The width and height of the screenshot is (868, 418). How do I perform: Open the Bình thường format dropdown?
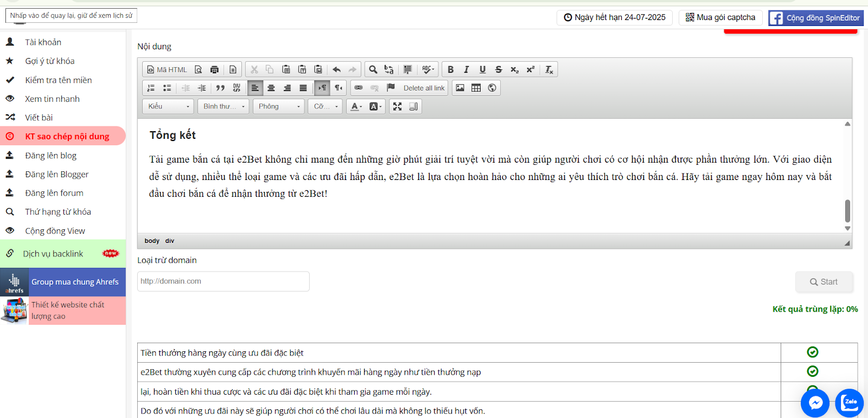click(224, 106)
